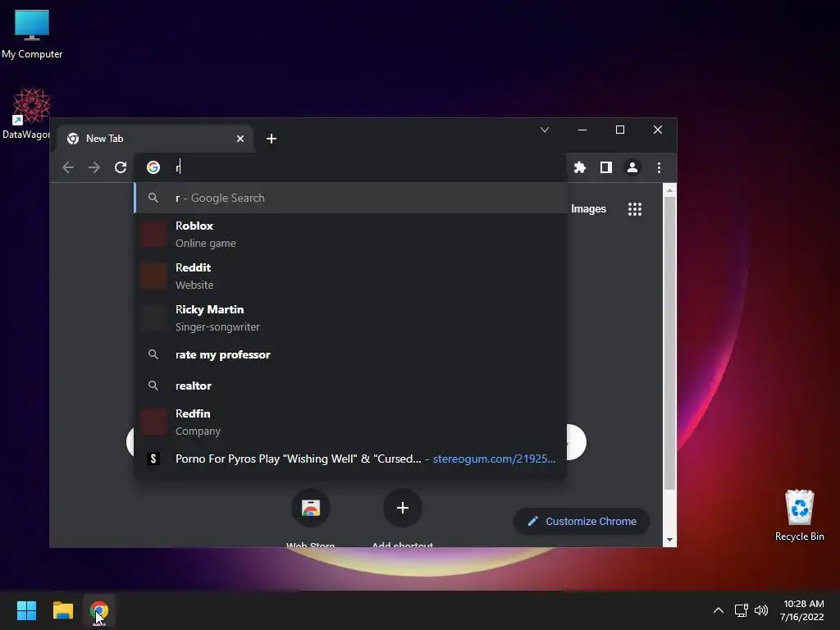
Task: Select the Redfin company suggestion
Action: pyautogui.click(x=351, y=422)
